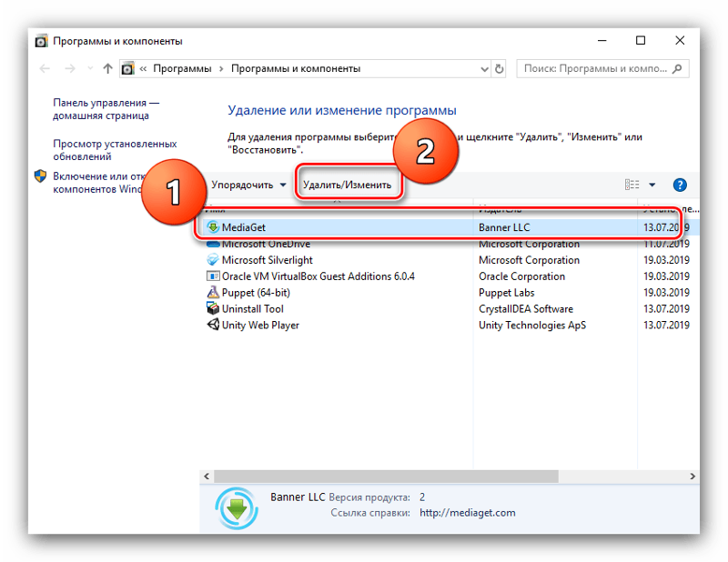Viewport: 728px width, 562px height.
Task: Click the Удалить/Изменить toolbar button
Action: (347, 185)
